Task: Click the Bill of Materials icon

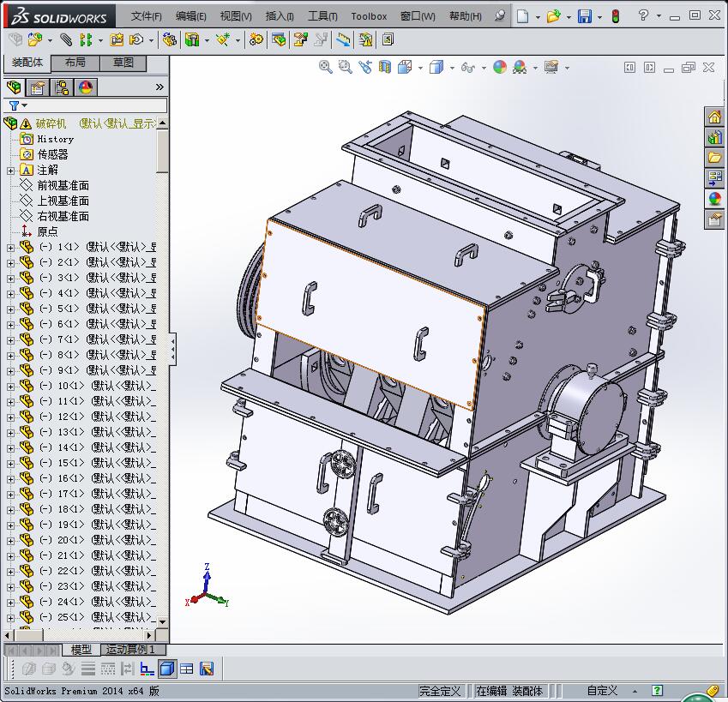Action: (x=279, y=40)
